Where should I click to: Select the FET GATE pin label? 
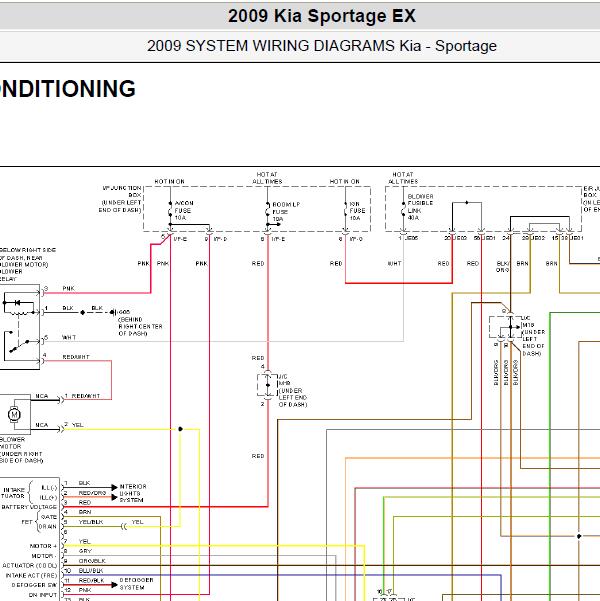click(49, 517)
